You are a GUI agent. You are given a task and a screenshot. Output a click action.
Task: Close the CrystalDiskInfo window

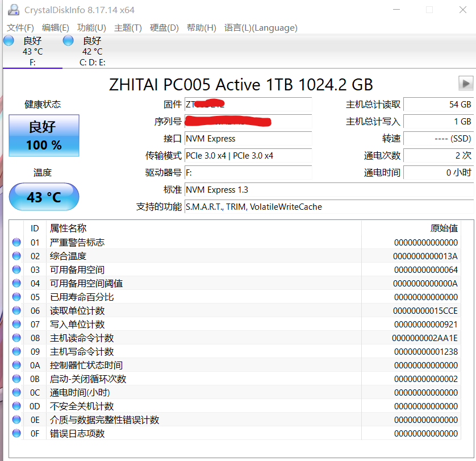point(462,10)
